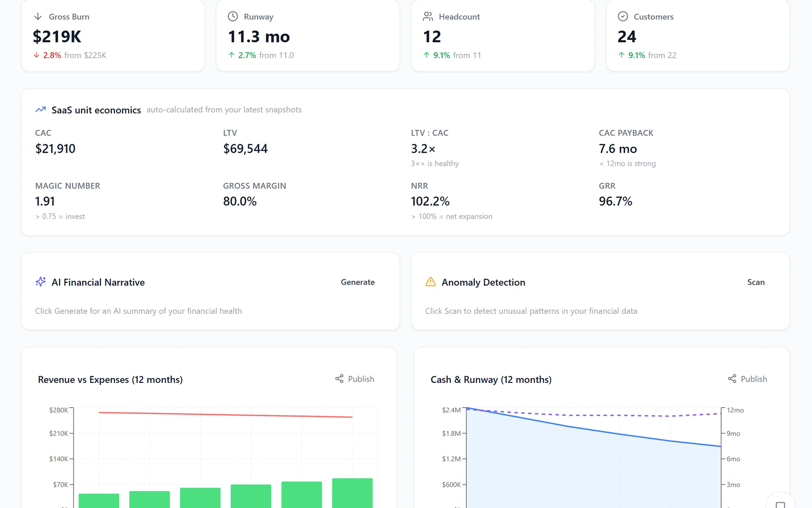The width and height of the screenshot is (812, 508).
Task: Click the 'Revenue vs Expenses (12 months)' title
Action: 110,380
